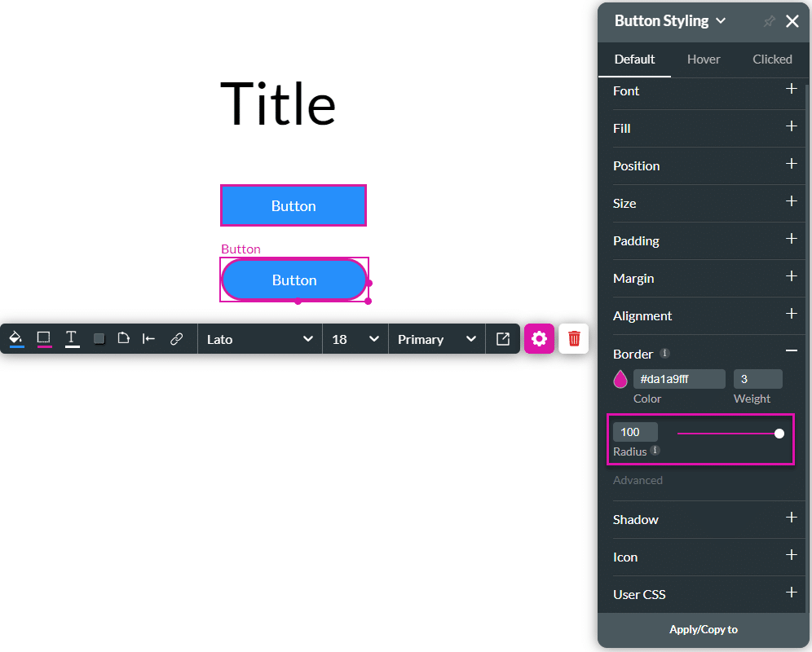Click the Advanced link under Border
This screenshot has width=812, height=652.
click(x=638, y=480)
